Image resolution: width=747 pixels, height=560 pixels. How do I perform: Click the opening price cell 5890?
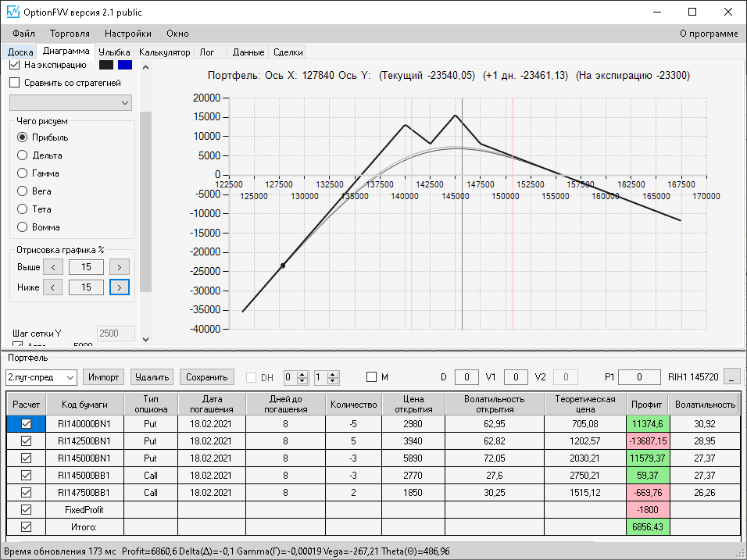(x=413, y=458)
